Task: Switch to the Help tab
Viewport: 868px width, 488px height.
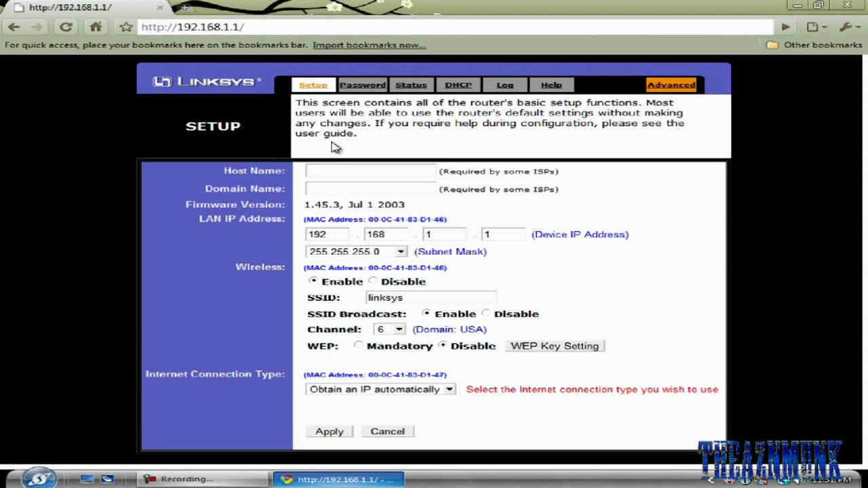Action: (x=551, y=85)
